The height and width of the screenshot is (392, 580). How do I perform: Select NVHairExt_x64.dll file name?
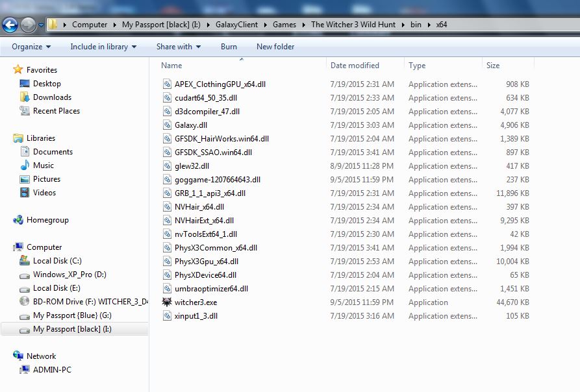204,221
